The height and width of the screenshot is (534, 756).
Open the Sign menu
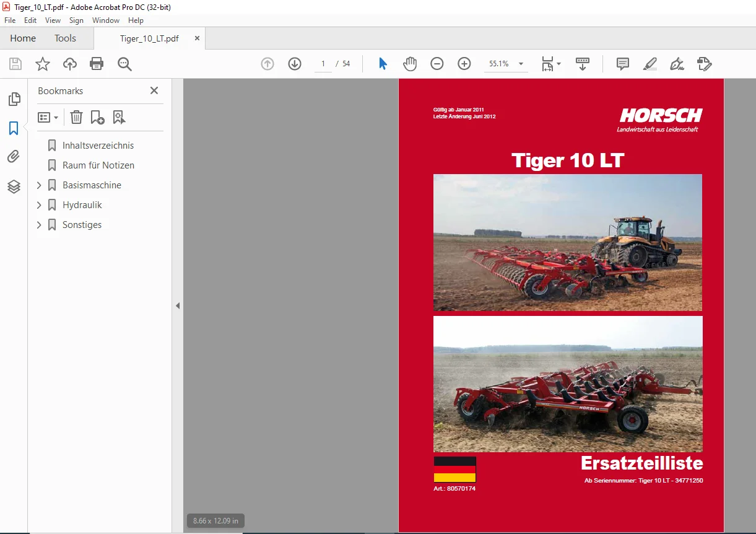coord(76,20)
